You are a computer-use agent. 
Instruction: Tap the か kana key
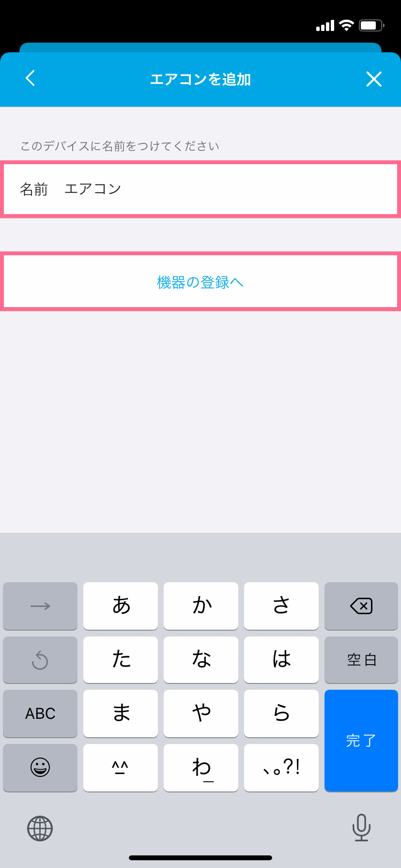click(201, 606)
